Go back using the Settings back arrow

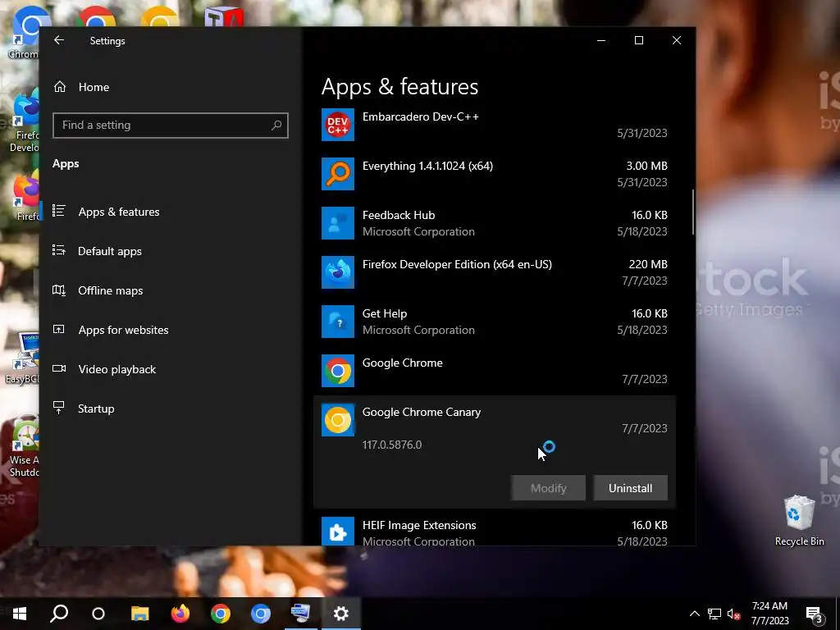(59, 40)
